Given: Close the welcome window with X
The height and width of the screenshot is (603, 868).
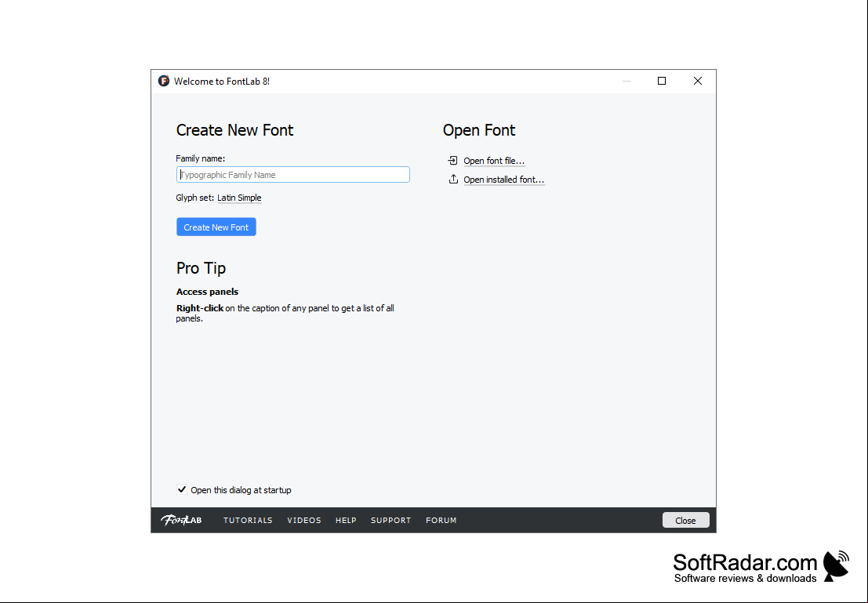Looking at the screenshot, I should 698,81.
